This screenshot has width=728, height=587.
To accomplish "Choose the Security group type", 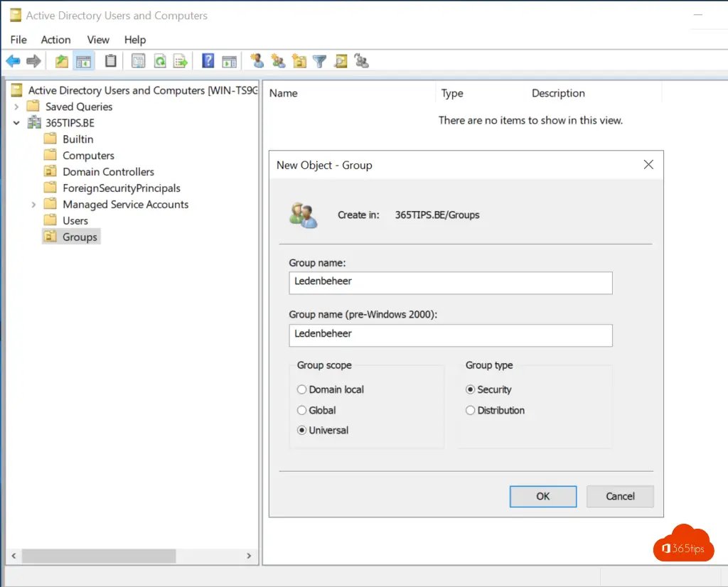I will point(471,389).
